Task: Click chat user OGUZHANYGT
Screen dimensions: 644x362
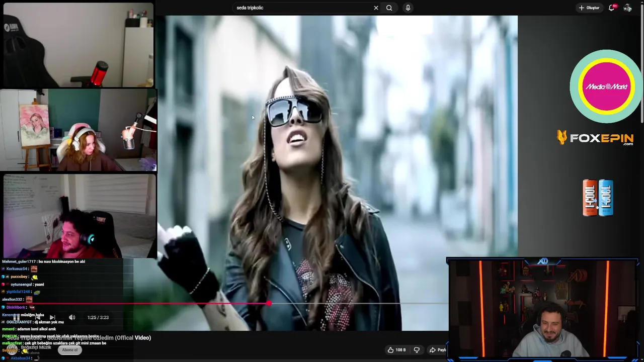Action: coord(19,322)
